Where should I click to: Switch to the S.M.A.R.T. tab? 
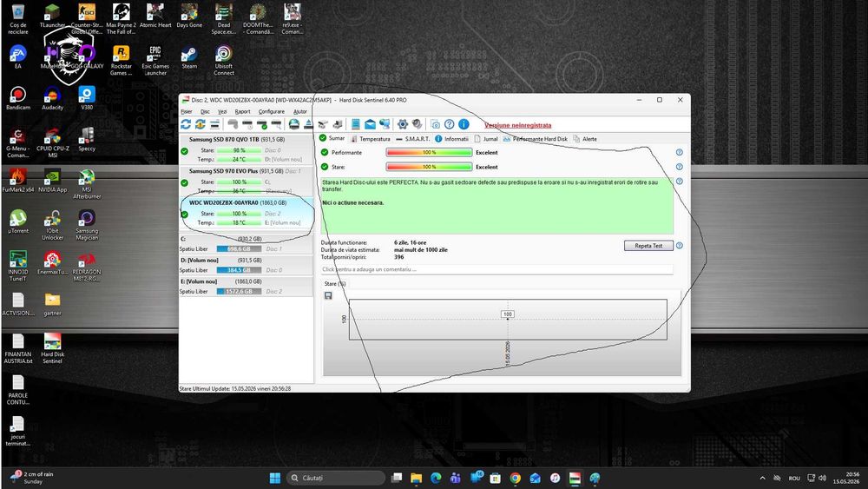[413, 139]
